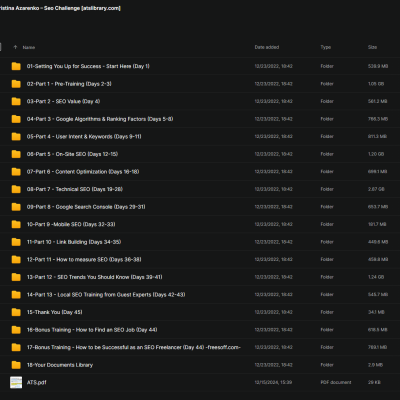
Task: Click folder icon for 14-Part 13 Local SEO Training
Action: pos(16,295)
